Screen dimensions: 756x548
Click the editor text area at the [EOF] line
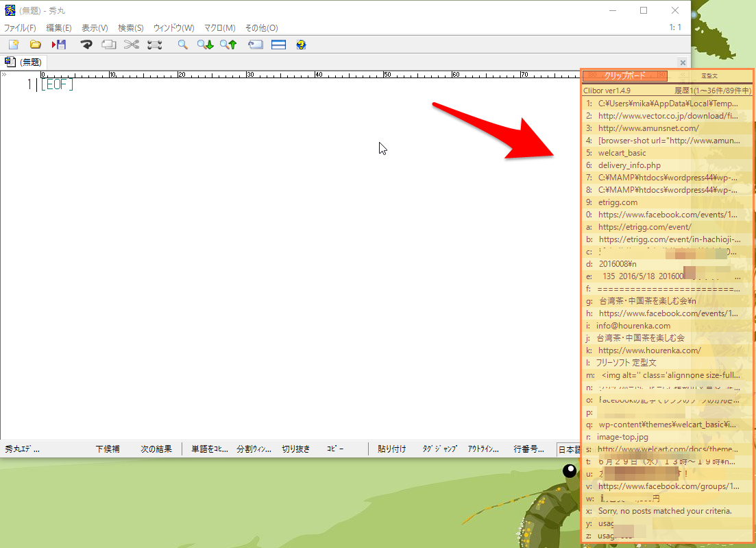[57, 85]
